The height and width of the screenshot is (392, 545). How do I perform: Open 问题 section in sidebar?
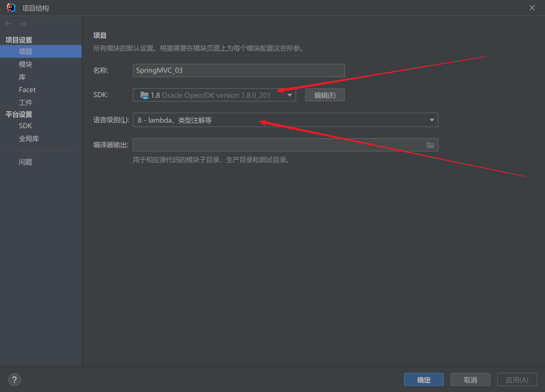tap(26, 162)
